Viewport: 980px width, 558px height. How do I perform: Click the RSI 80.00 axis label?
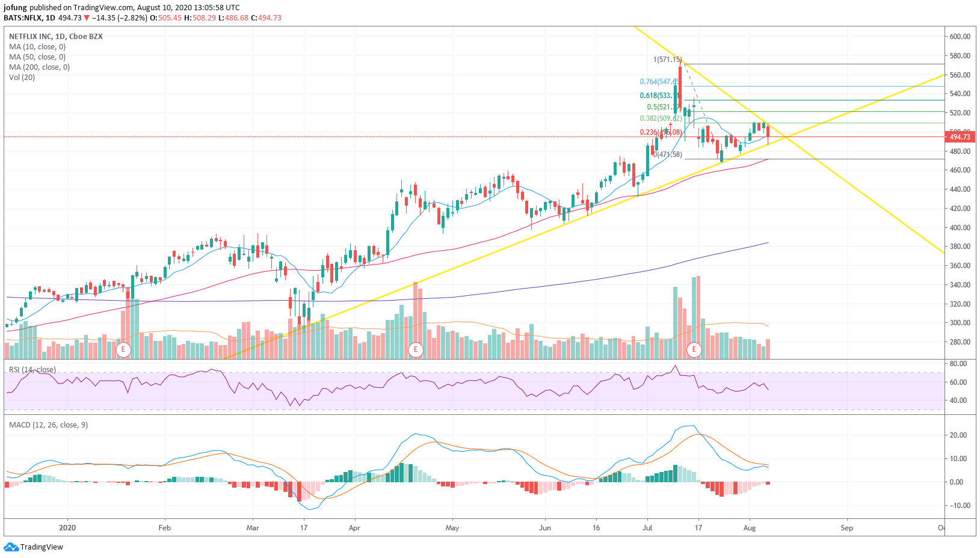tap(958, 364)
